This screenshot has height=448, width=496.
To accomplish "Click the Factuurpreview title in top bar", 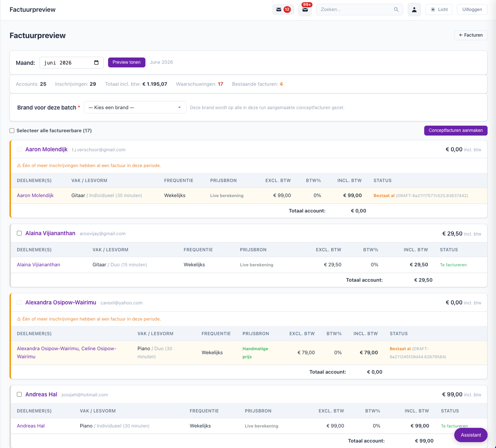I will 33,10.
